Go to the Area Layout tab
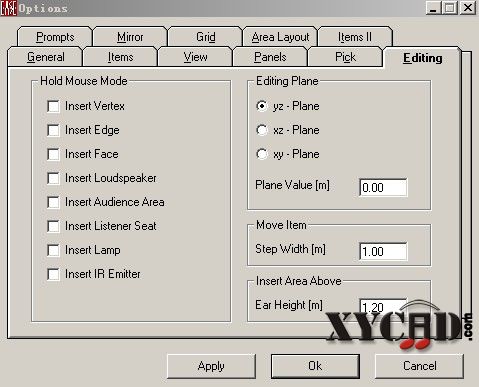The width and height of the screenshot is (479, 387). [x=280, y=37]
